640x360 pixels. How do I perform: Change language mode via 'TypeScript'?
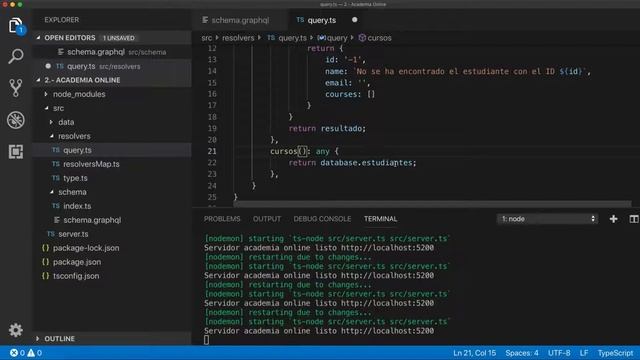tap(615, 353)
